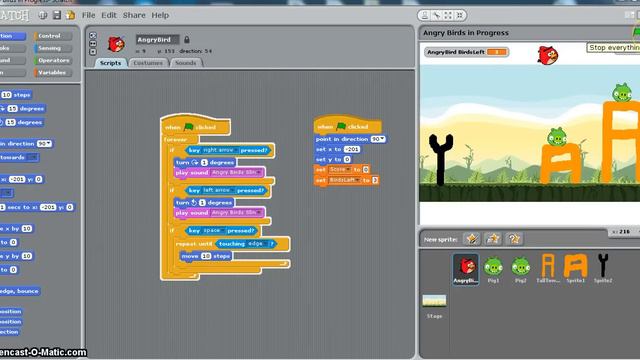
Task: Click 'when flag clicked' hat above forever
Action: tap(196, 125)
